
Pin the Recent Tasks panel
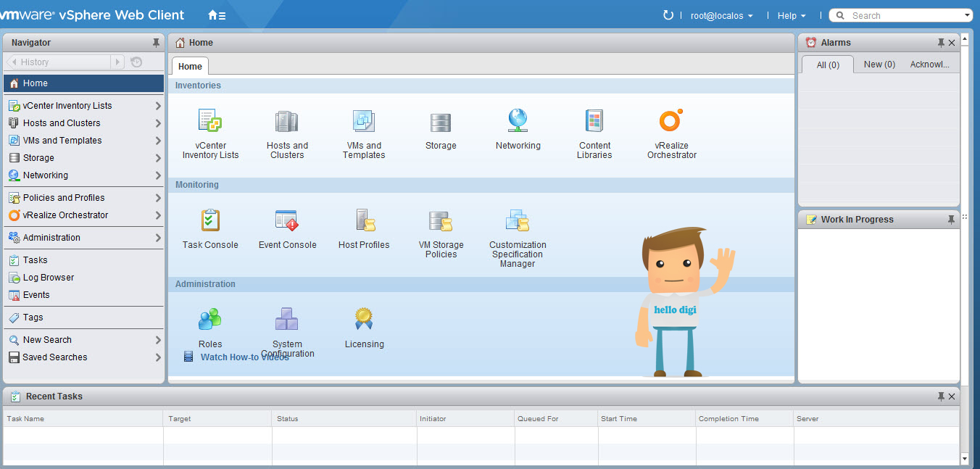941,397
